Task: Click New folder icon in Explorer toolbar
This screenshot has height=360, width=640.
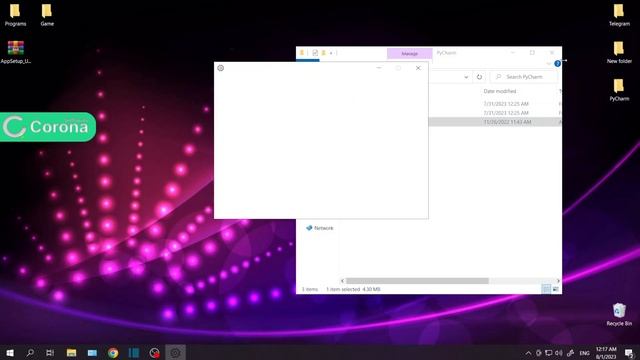Action: click(x=324, y=53)
